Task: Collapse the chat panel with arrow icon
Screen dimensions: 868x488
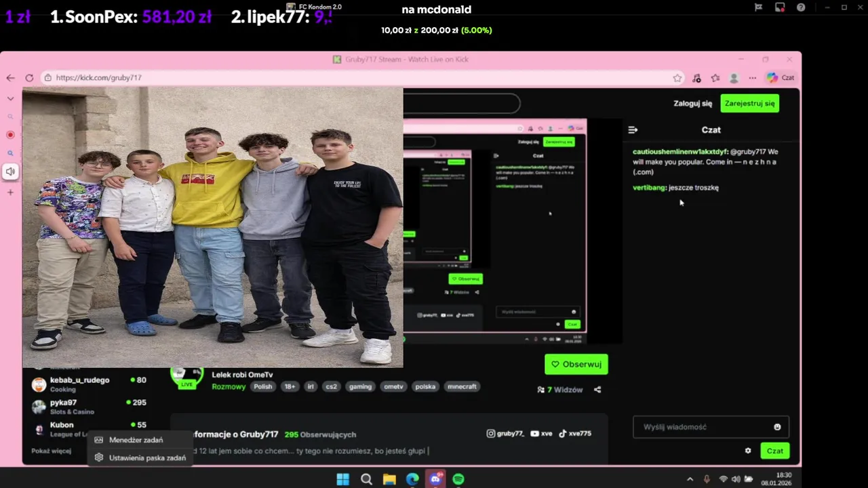Action: 633,130
